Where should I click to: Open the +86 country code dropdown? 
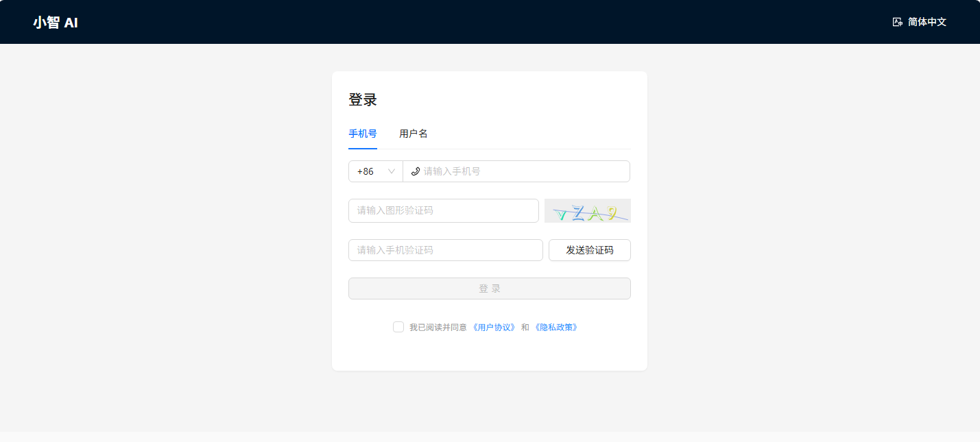pyautogui.click(x=375, y=171)
